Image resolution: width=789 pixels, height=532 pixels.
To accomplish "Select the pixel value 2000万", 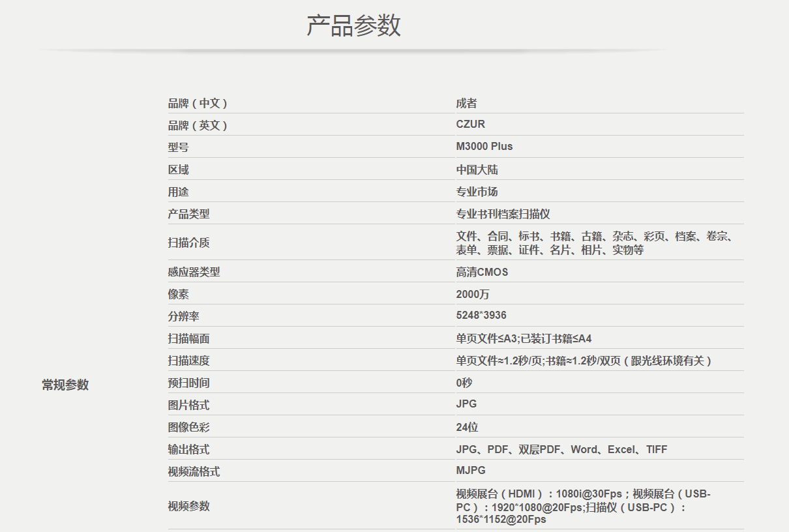I will pos(473,294).
